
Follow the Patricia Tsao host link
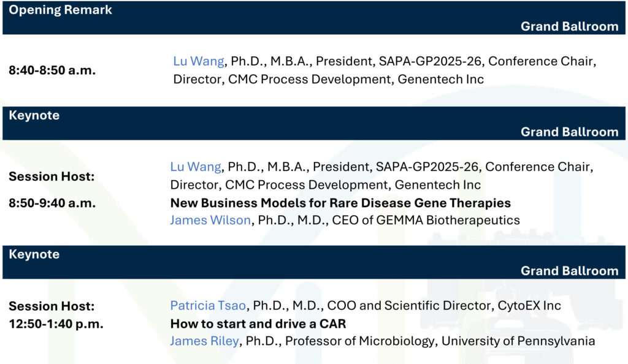(x=209, y=305)
